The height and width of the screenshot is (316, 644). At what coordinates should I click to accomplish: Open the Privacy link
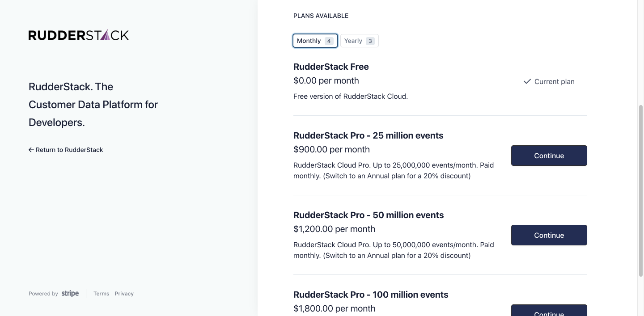coord(124,294)
